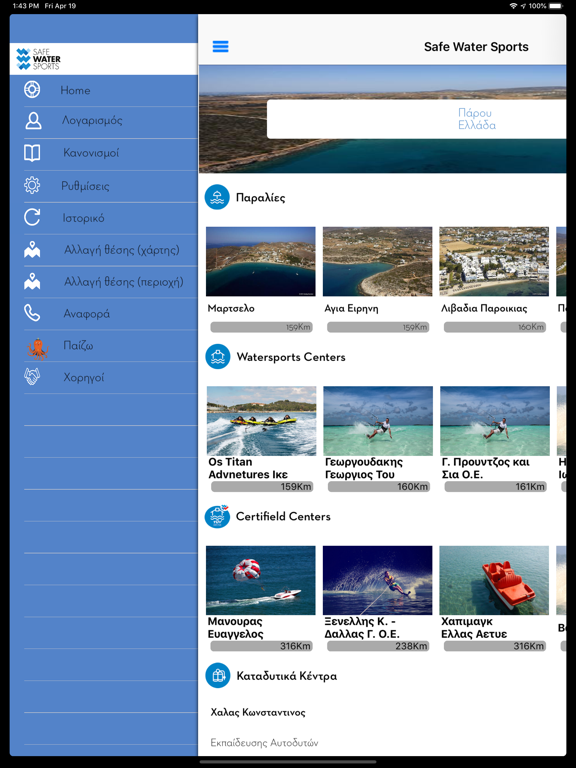This screenshot has height=768, width=576.
Task: Click the Home lifebuoy icon
Action: point(32,90)
